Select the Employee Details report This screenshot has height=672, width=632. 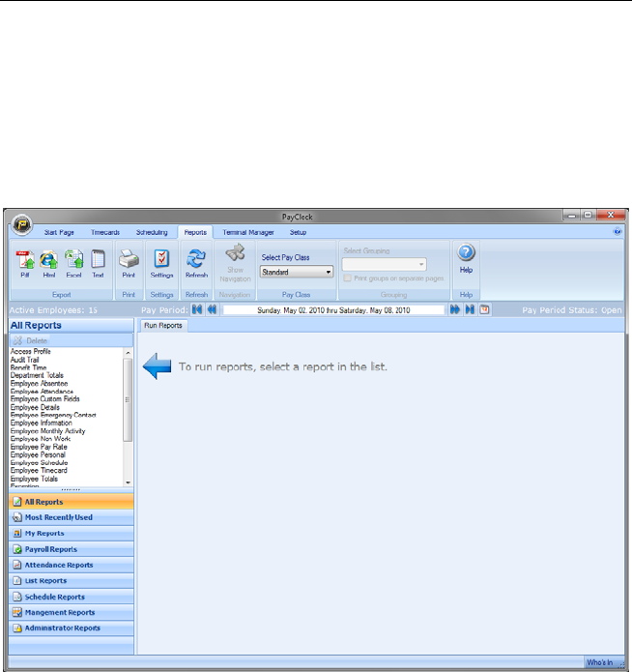tap(35, 407)
